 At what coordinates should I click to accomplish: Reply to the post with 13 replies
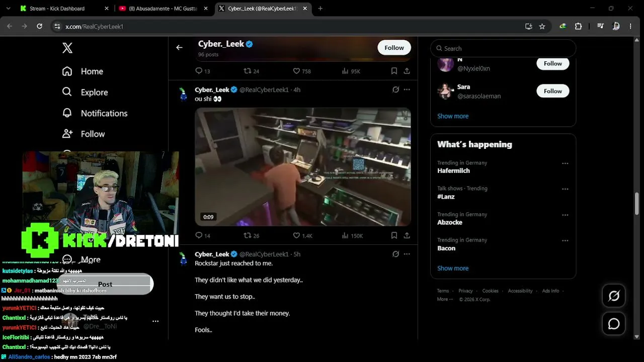coord(203,71)
